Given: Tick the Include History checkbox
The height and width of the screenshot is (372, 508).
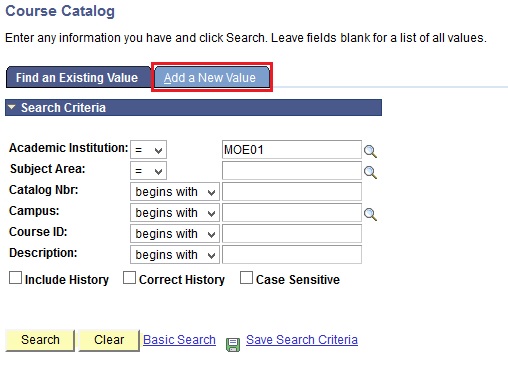Looking at the screenshot, I should click(15, 278).
